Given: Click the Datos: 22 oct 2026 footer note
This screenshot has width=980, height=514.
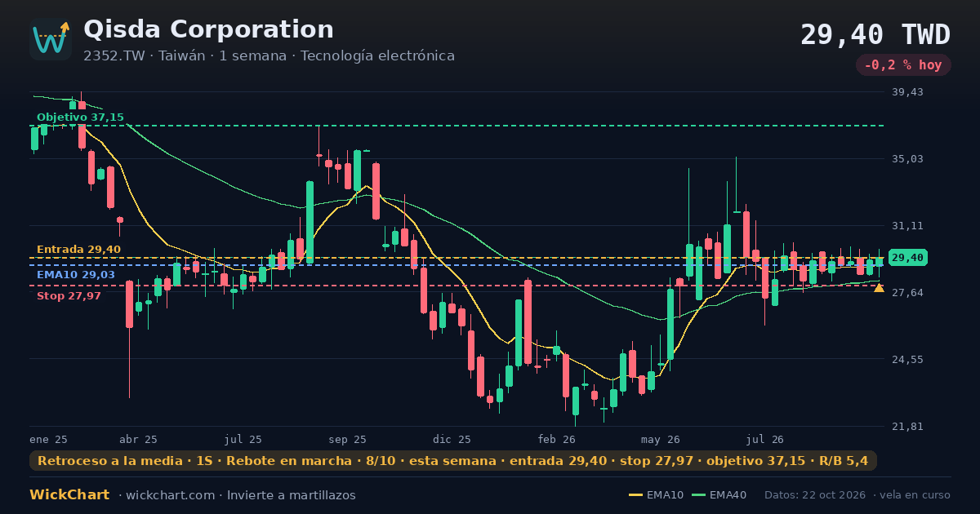Looking at the screenshot, I should pos(816,495).
